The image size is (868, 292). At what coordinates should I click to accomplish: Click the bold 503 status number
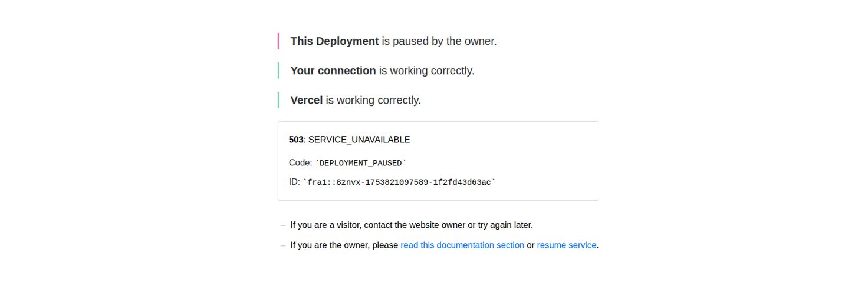tap(296, 140)
